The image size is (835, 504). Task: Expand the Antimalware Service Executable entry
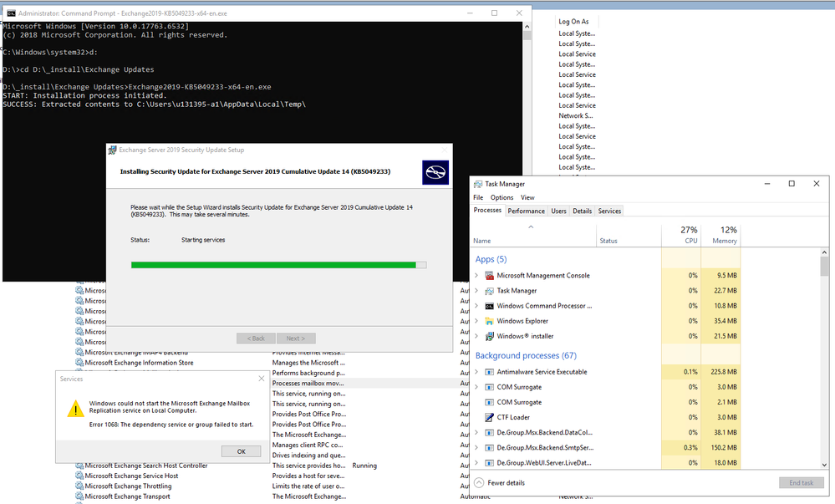476,372
